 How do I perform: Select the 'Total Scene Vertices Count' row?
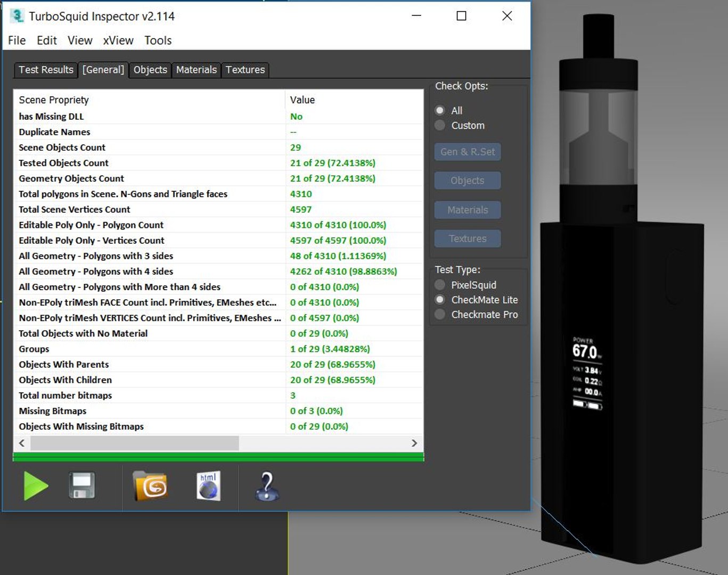click(x=218, y=209)
